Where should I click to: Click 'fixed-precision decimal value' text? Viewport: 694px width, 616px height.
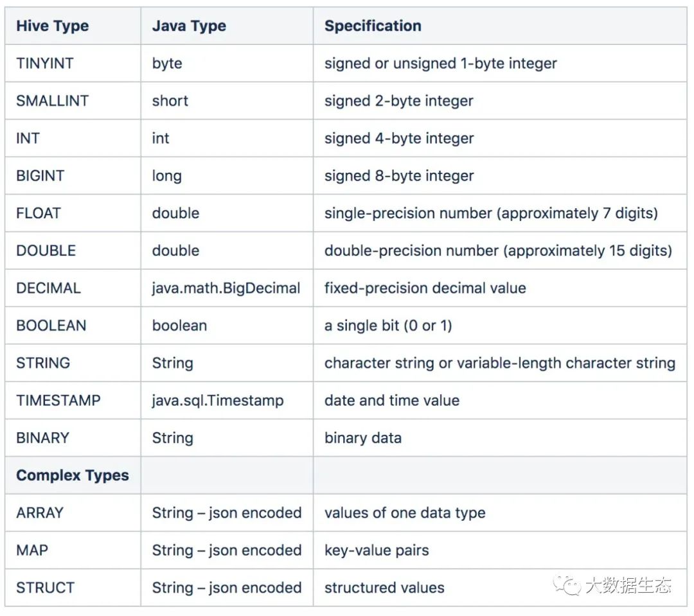pos(425,288)
